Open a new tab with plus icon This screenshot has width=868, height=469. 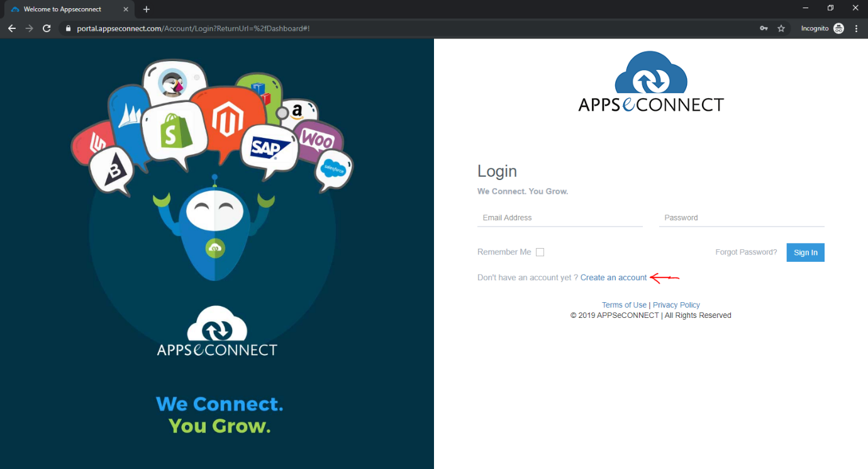pos(147,9)
